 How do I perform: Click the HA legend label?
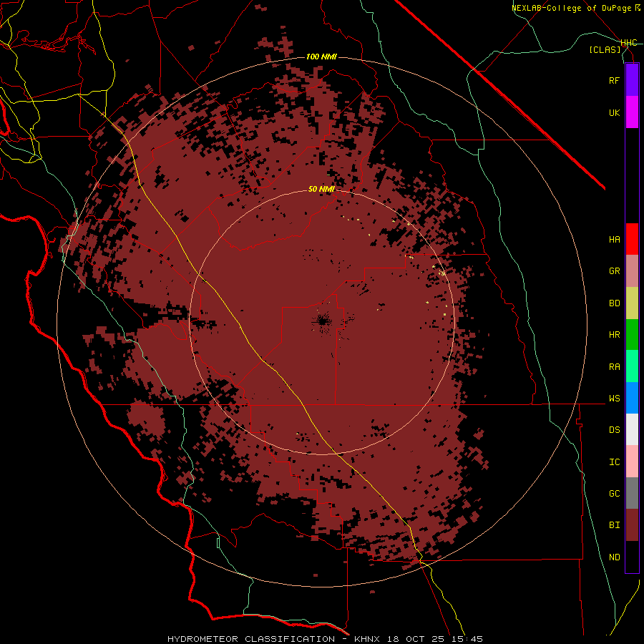(615, 240)
